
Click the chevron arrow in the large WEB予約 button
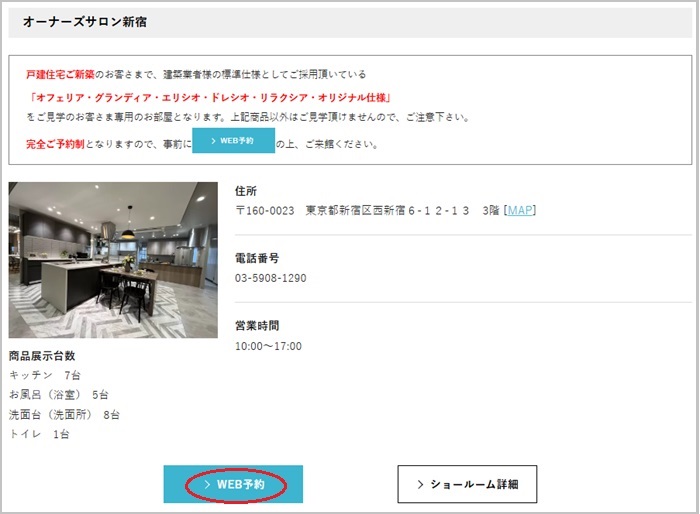point(206,484)
